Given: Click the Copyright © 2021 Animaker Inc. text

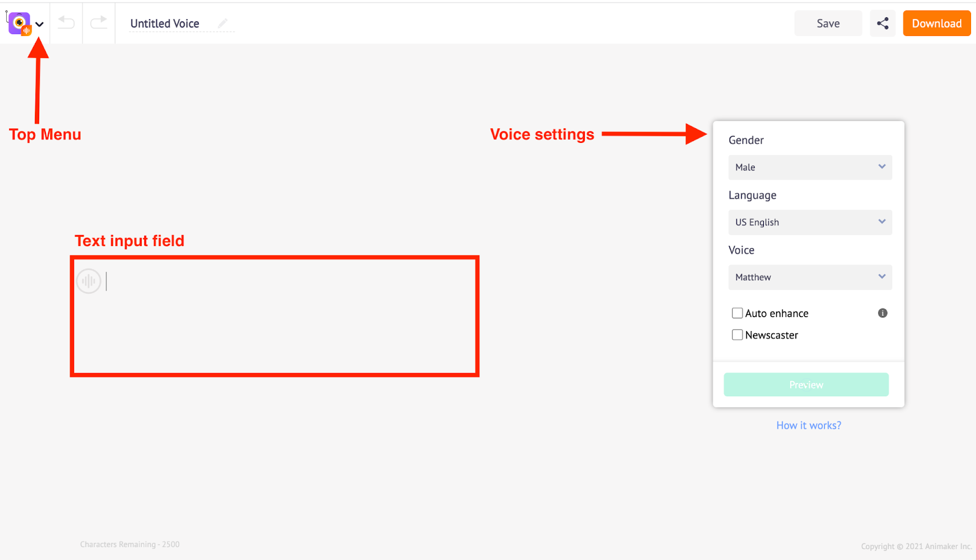Looking at the screenshot, I should tap(916, 546).
